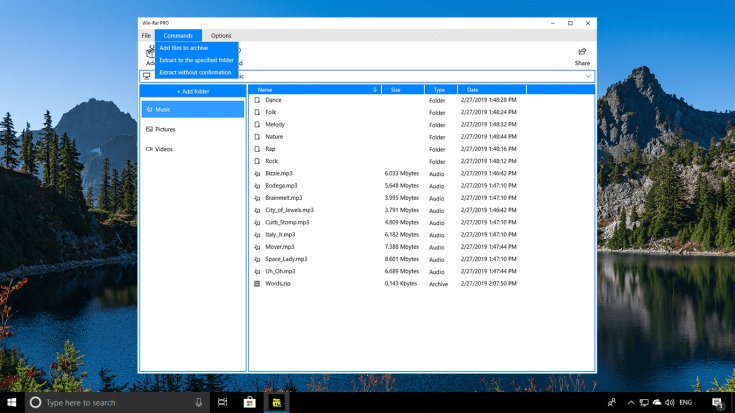
Task: Click the Size column header
Action: tap(396, 90)
